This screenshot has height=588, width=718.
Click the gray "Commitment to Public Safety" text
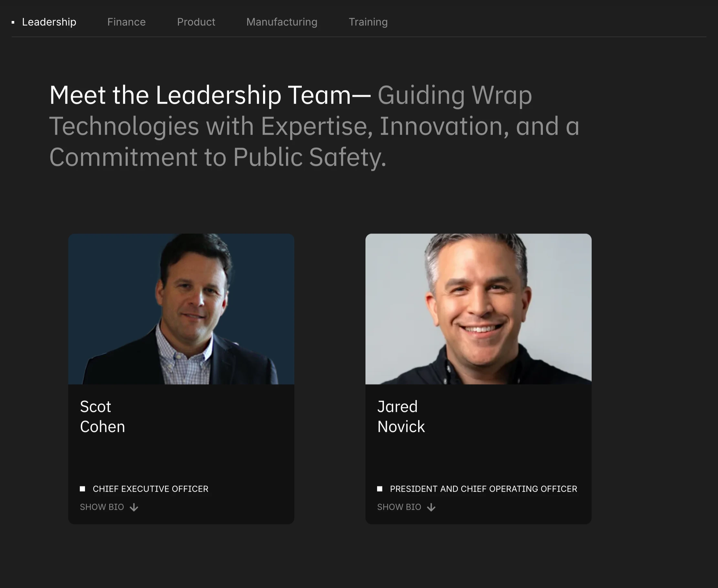217,158
